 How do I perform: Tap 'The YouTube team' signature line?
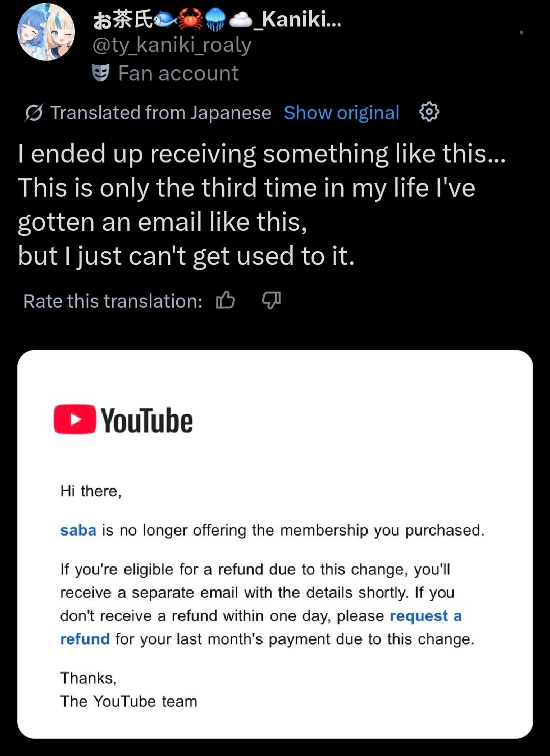129,701
